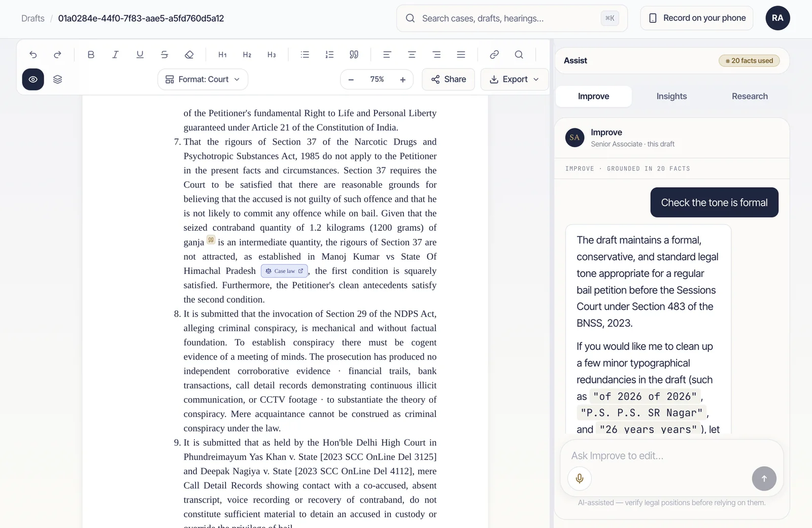Expand the Export dropdown menu

[x=514, y=80]
